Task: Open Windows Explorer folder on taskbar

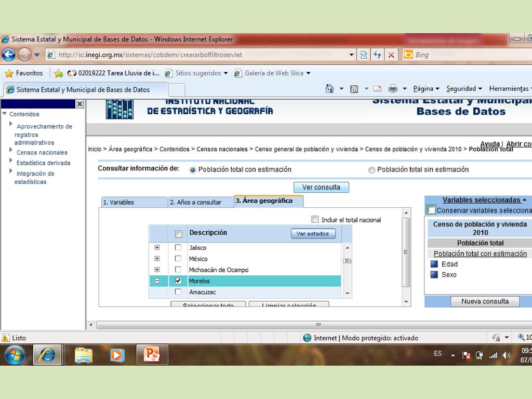Action: tap(84, 355)
